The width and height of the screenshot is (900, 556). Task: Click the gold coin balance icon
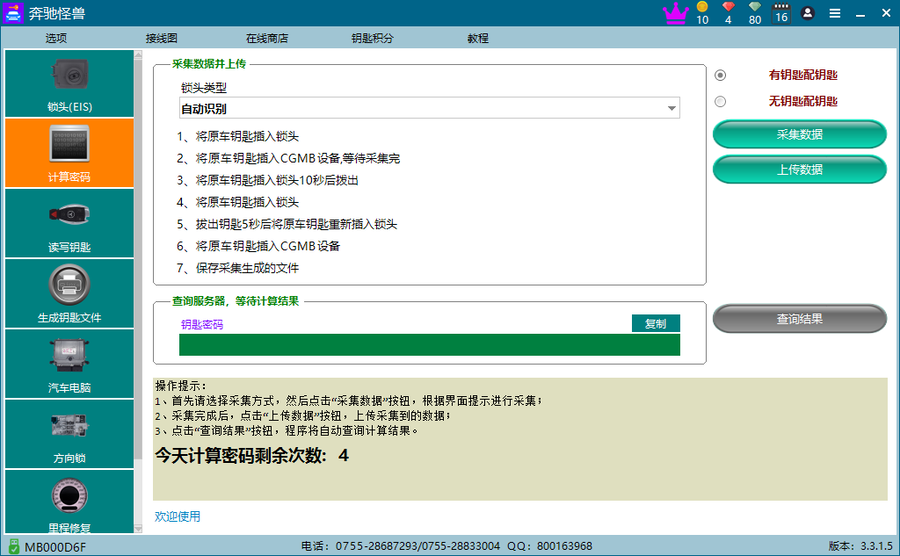(702, 9)
